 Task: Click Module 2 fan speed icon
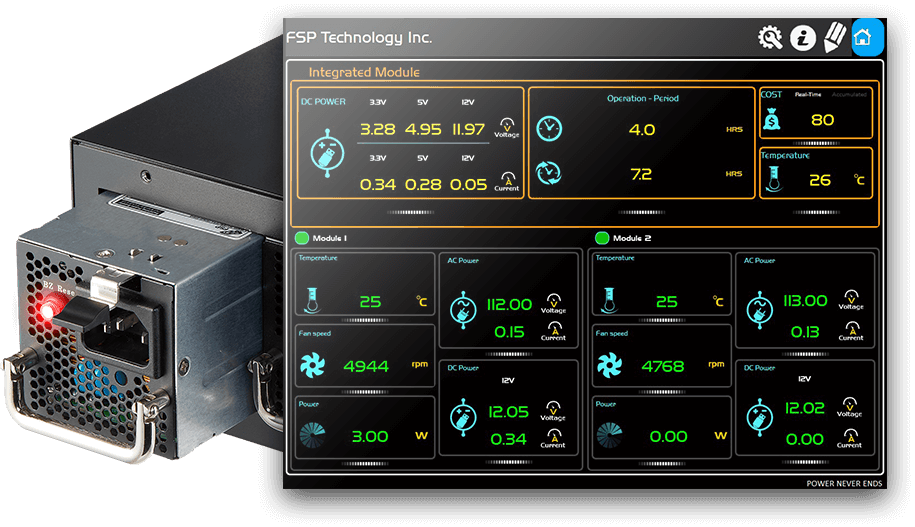click(610, 365)
